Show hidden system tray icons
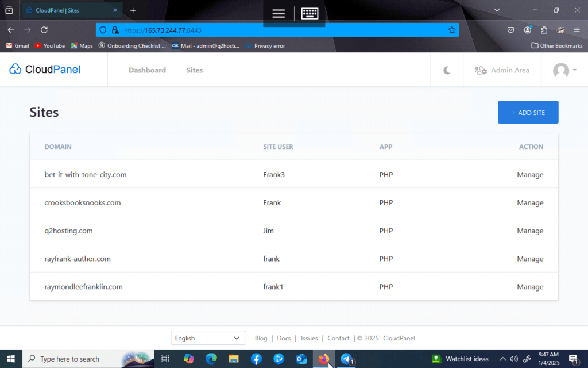Image resolution: width=588 pixels, height=368 pixels. (x=503, y=359)
